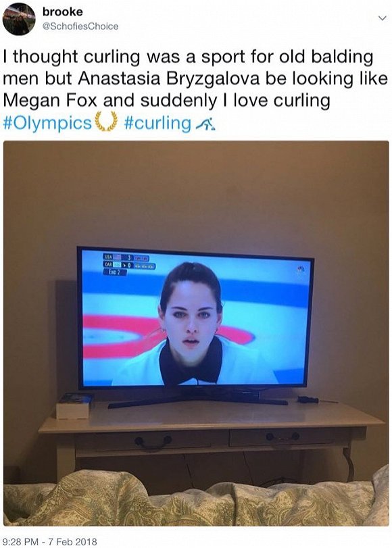Screen dimensions: 392x548
Task: Click the OAR score row on the TV scoreboard
Action: (x=128, y=266)
